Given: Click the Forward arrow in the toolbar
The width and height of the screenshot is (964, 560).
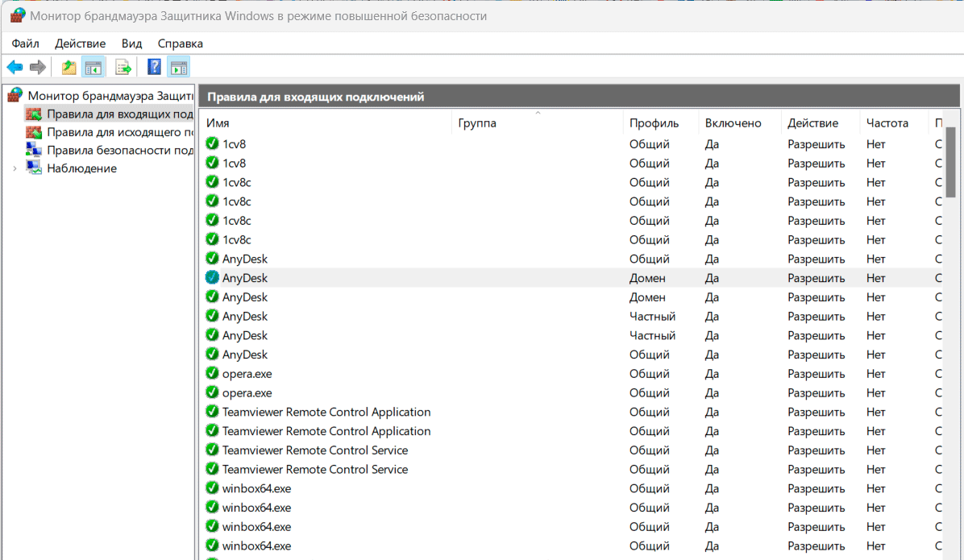Looking at the screenshot, I should [x=37, y=68].
